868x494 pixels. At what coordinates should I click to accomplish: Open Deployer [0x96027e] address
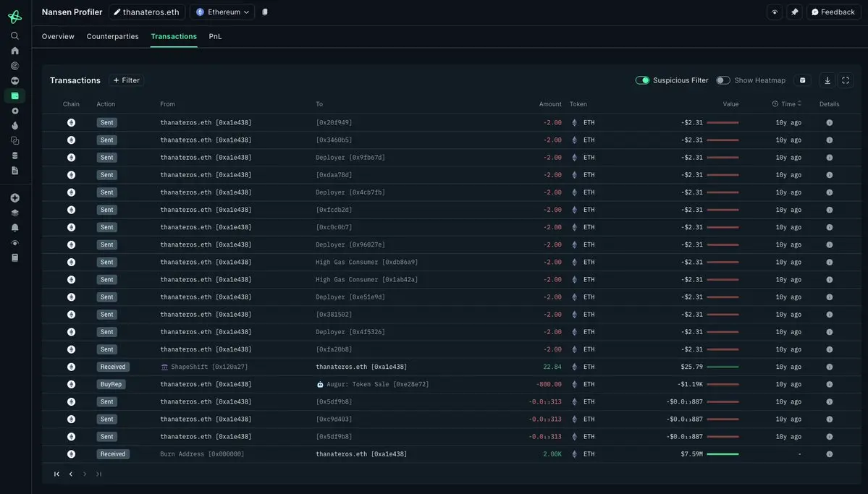point(350,245)
